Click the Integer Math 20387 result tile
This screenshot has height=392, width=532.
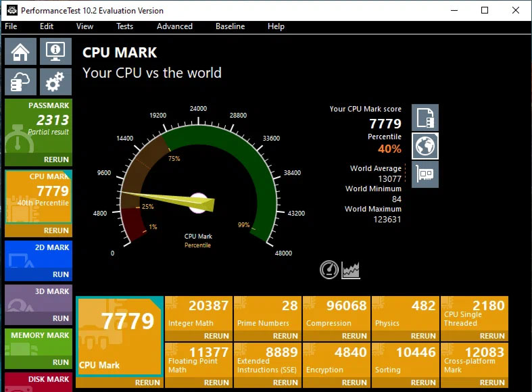pyautogui.click(x=199, y=314)
